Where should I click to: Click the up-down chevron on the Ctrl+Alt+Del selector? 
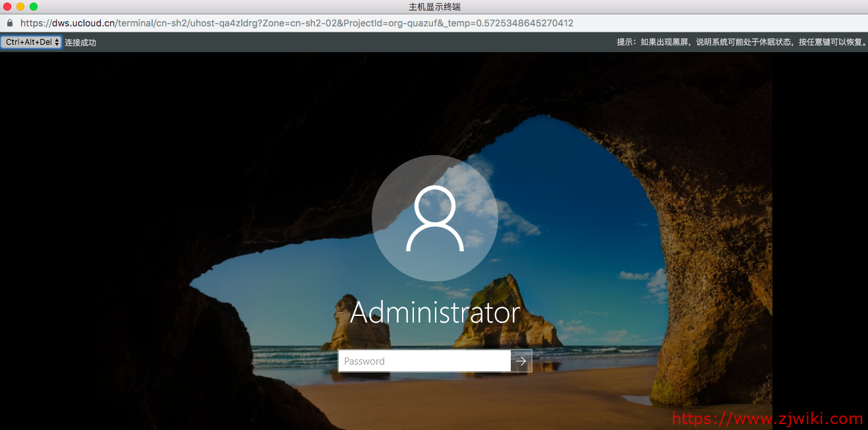[57, 42]
